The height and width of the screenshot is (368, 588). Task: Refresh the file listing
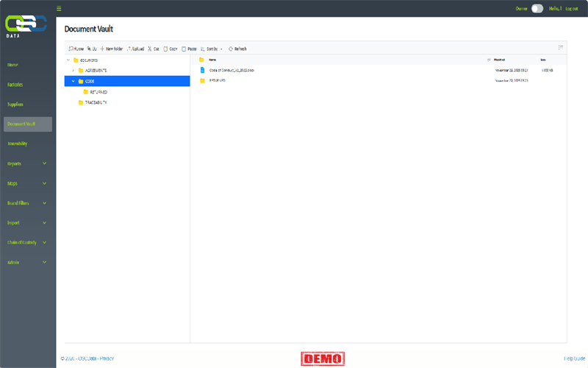point(237,49)
